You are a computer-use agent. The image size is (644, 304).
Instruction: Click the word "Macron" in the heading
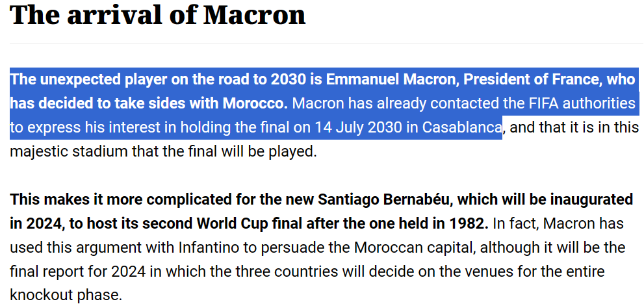(255, 14)
